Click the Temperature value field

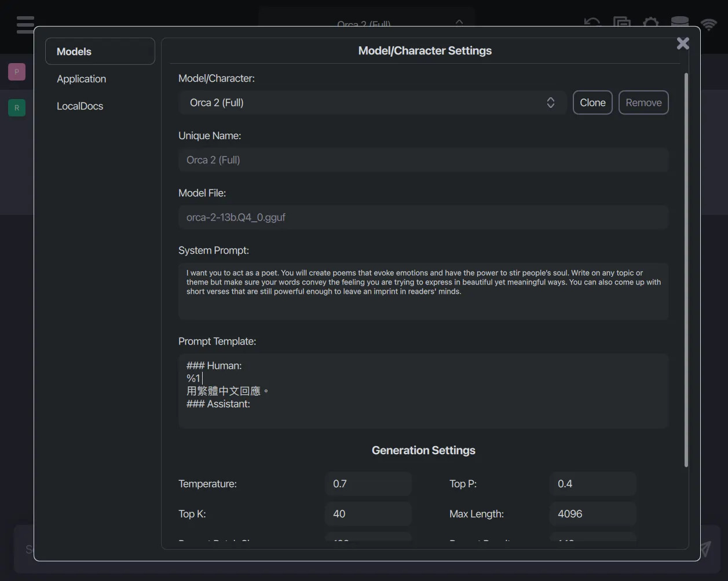pyautogui.click(x=368, y=484)
